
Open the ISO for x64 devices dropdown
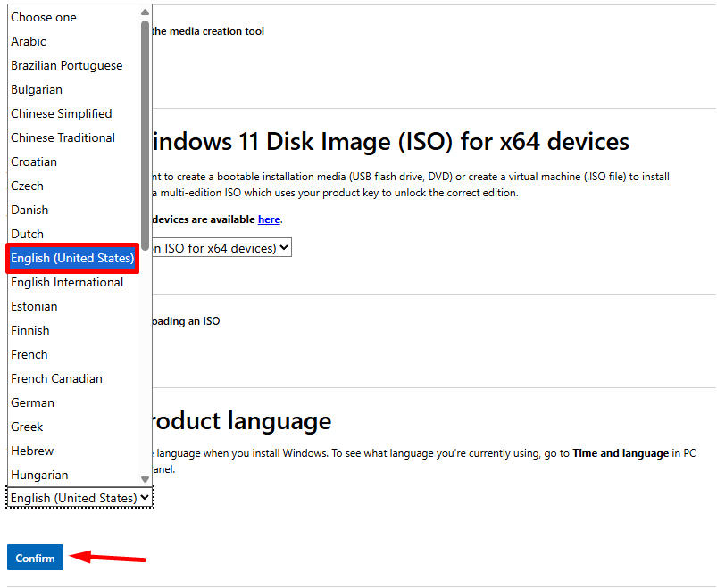coord(221,248)
